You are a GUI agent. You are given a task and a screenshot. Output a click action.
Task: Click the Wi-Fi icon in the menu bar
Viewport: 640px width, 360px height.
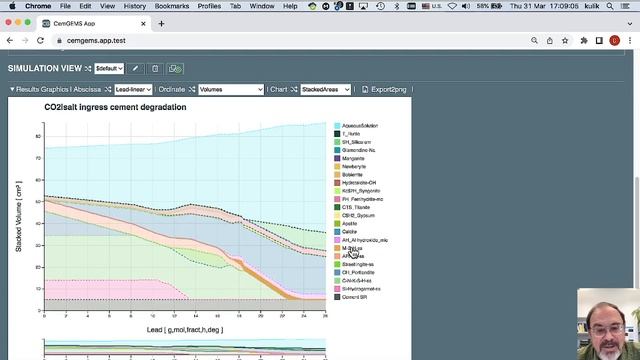pyautogui.click(x=452, y=6)
